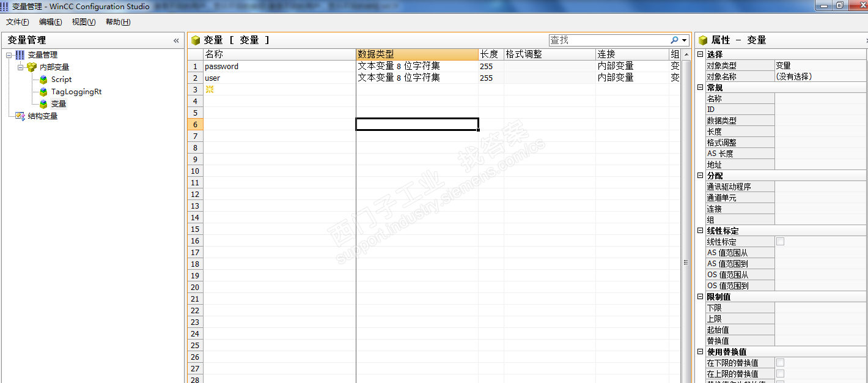The width and height of the screenshot is (868, 383).
Task: Click in the 查找 search field
Action: click(x=609, y=40)
